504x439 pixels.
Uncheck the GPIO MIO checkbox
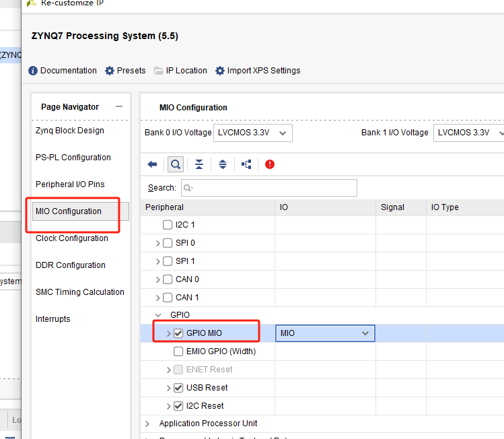pos(178,333)
